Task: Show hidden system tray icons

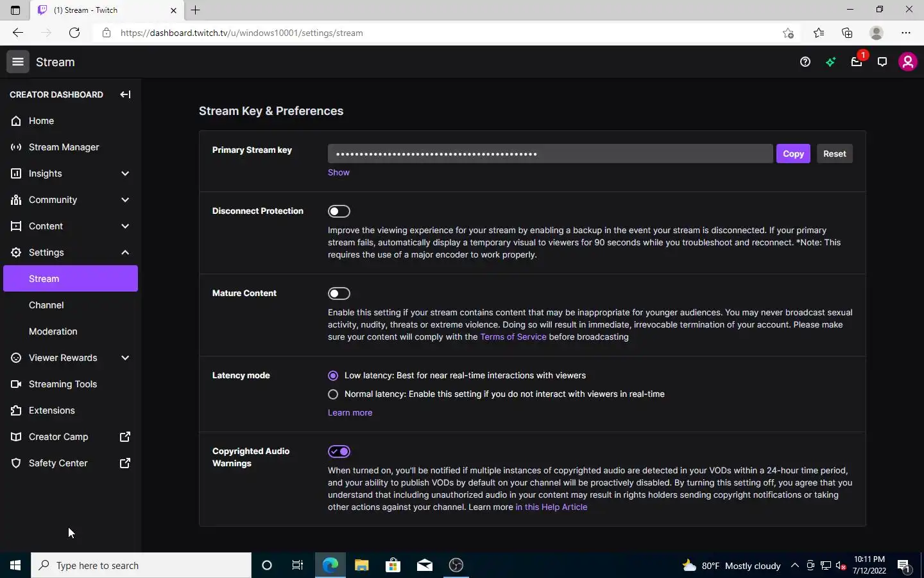Action: (795, 565)
